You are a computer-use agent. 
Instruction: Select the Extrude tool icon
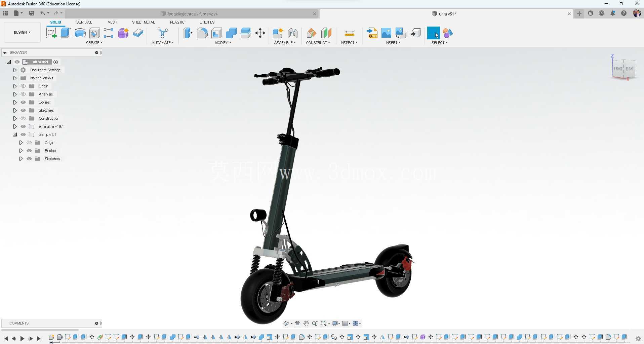click(x=66, y=33)
